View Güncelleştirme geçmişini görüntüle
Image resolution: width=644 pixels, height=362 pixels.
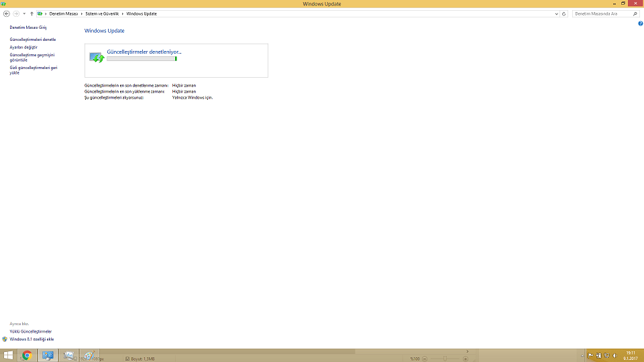[32, 58]
